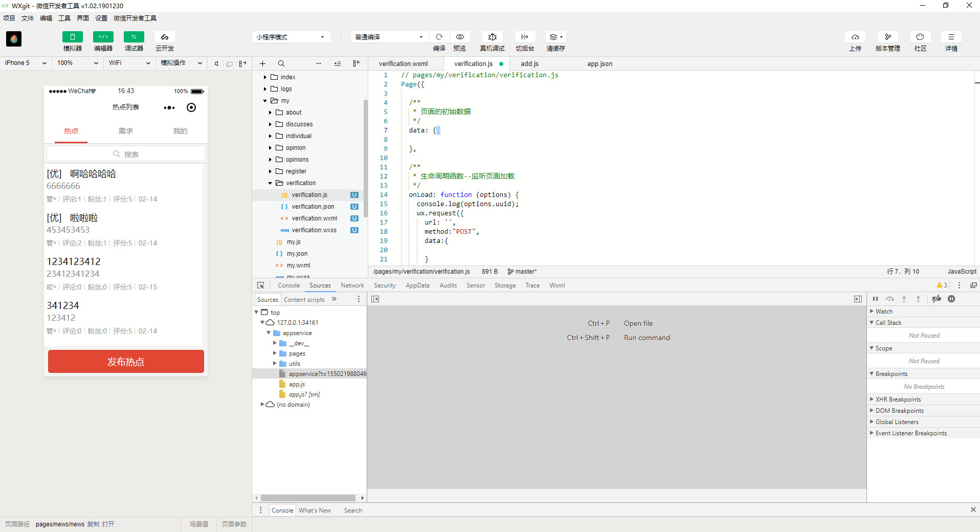Click the hide file tree icon
The image size is (980, 532).
[357, 63]
